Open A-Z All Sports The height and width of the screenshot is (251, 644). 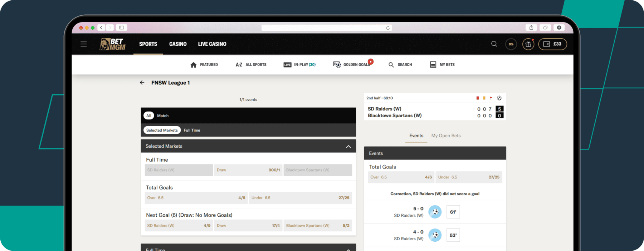(251, 65)
